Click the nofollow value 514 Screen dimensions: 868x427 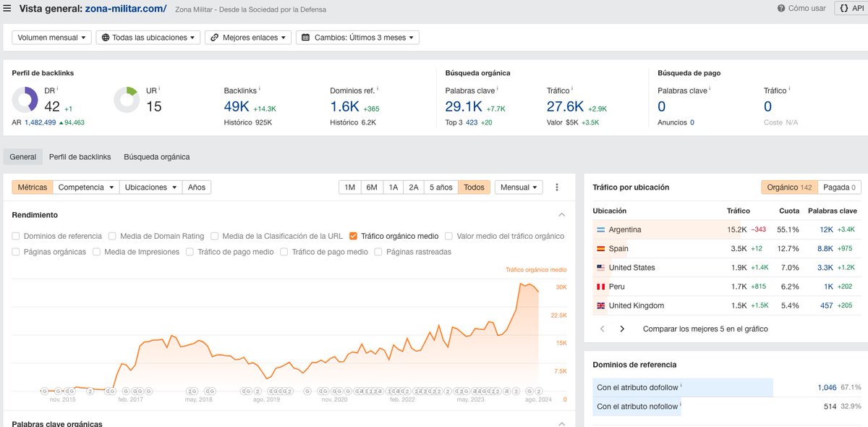tap(830, 407)
